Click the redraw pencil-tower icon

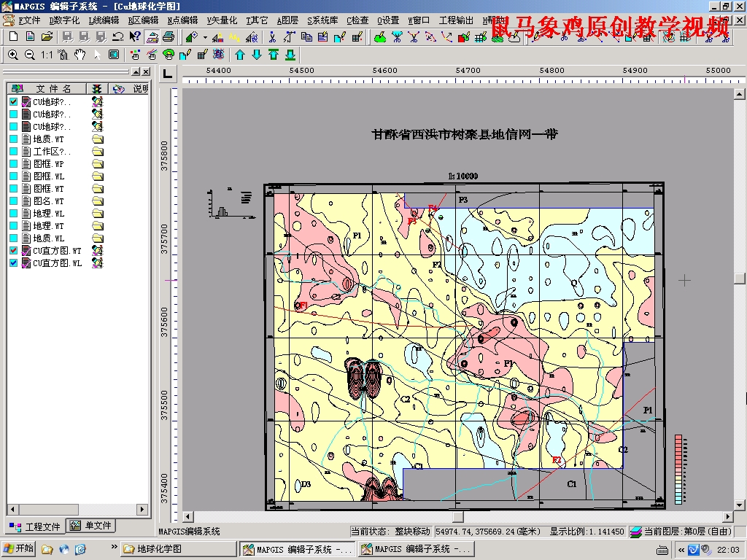click(63, 55)
